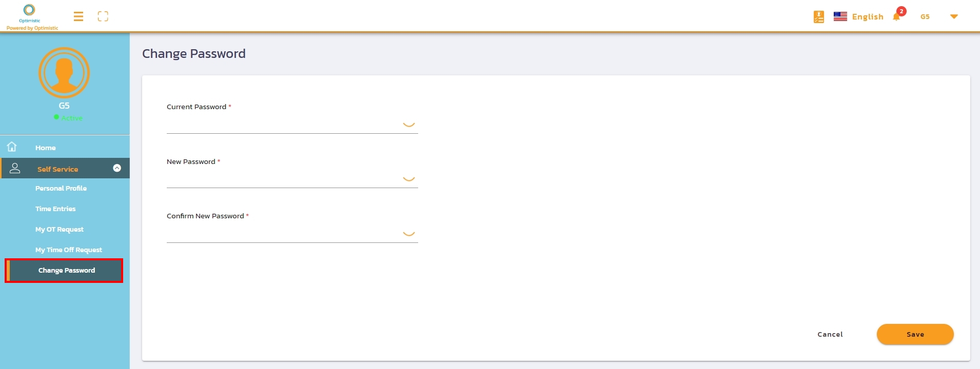Open the user account dropdown arrow
Screen dimensions: 980x369
click(954, 17)
